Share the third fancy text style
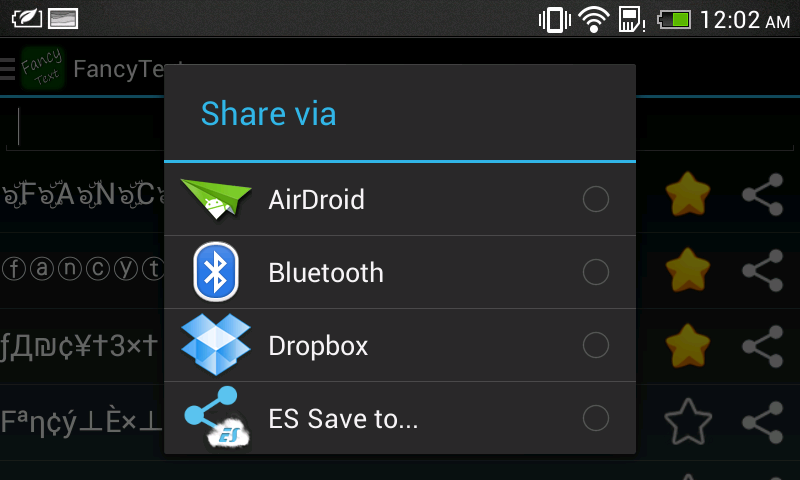This screenshot has height=480, width=800. click(763, 346)
